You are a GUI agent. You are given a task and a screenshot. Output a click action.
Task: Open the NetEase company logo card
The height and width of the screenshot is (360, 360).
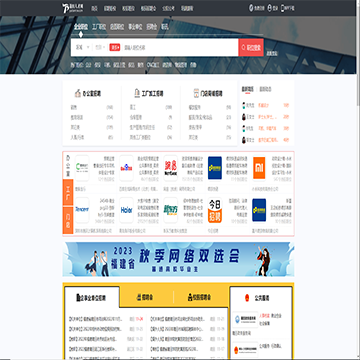coord(171,168)
